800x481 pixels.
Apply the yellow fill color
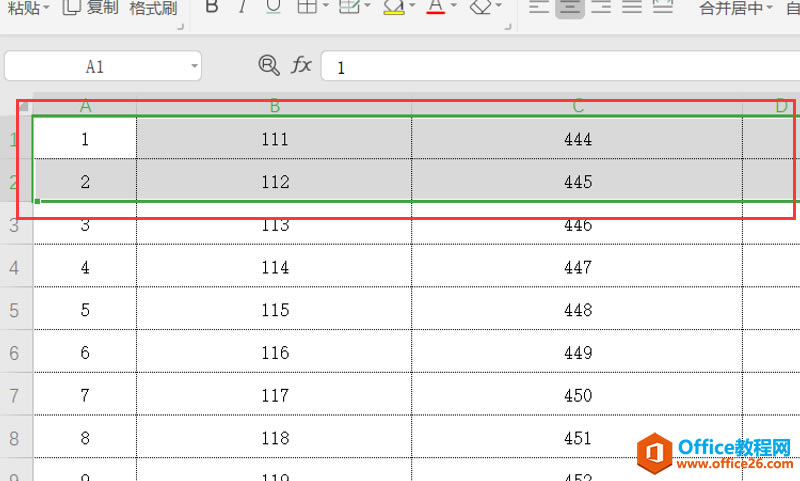point(394,7)
